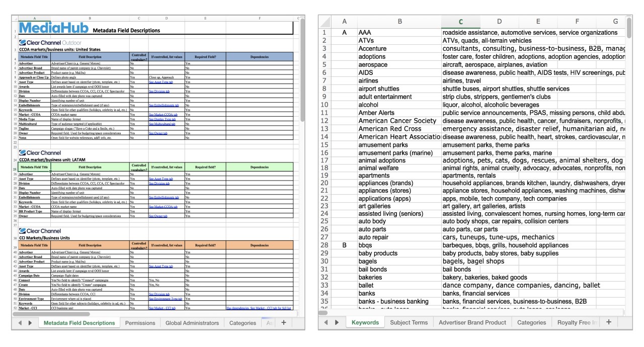The image size is (644, 347).
Task: Select the BR Product Type cell
Action: [x=34, y=211]
